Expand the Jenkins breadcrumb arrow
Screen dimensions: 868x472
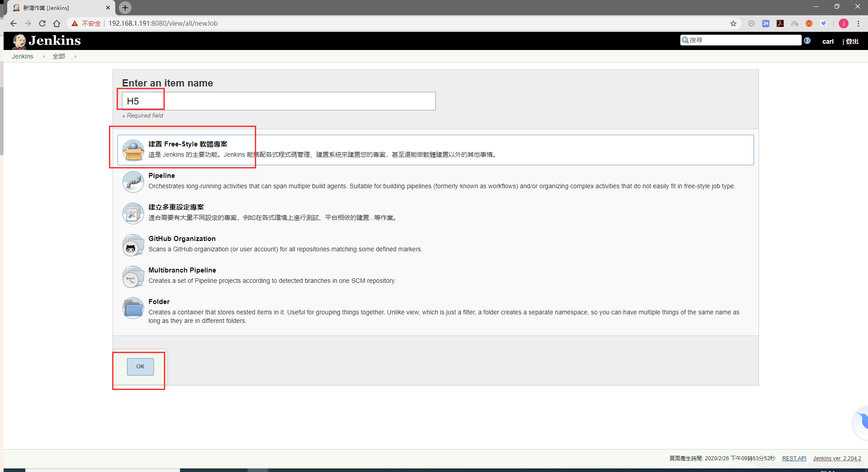[x=44, y=56]
